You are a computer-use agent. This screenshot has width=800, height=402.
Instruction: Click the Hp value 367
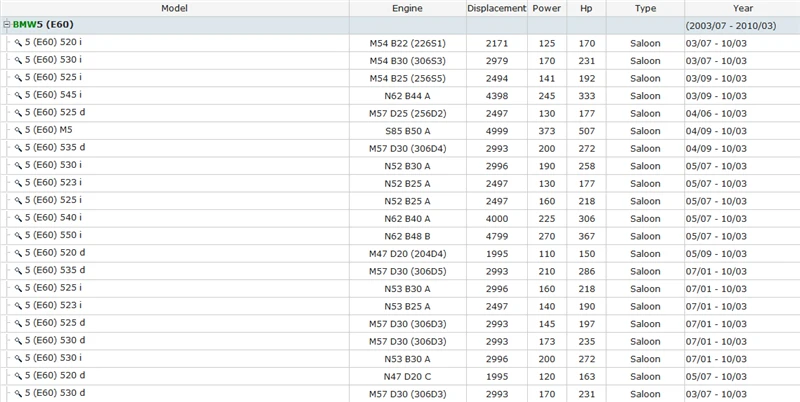pyautogui.click(x=587, y=236)
